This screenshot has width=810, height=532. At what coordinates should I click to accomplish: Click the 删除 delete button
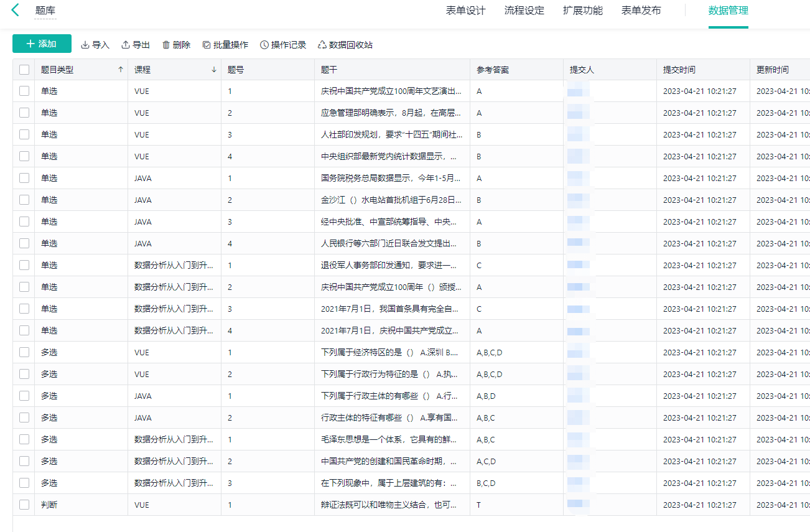pos(176,45)
